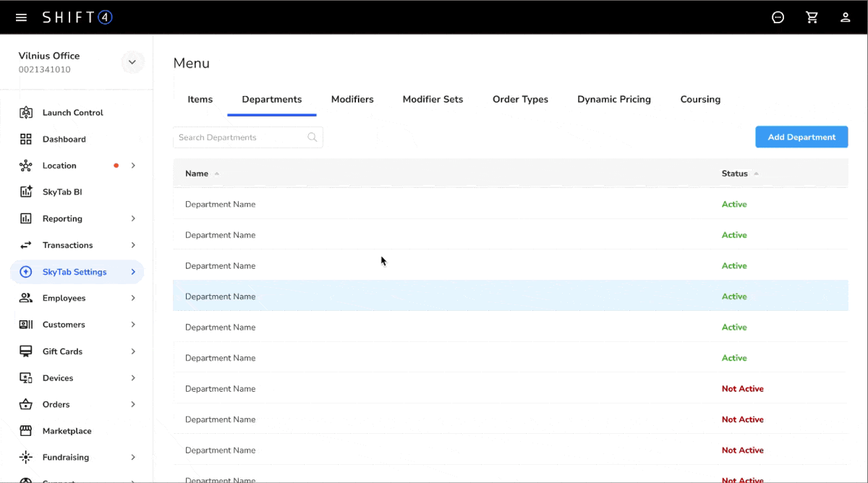Click the Launch Control icon
This screenshot has width=868, height=483.
coord(26,113)
